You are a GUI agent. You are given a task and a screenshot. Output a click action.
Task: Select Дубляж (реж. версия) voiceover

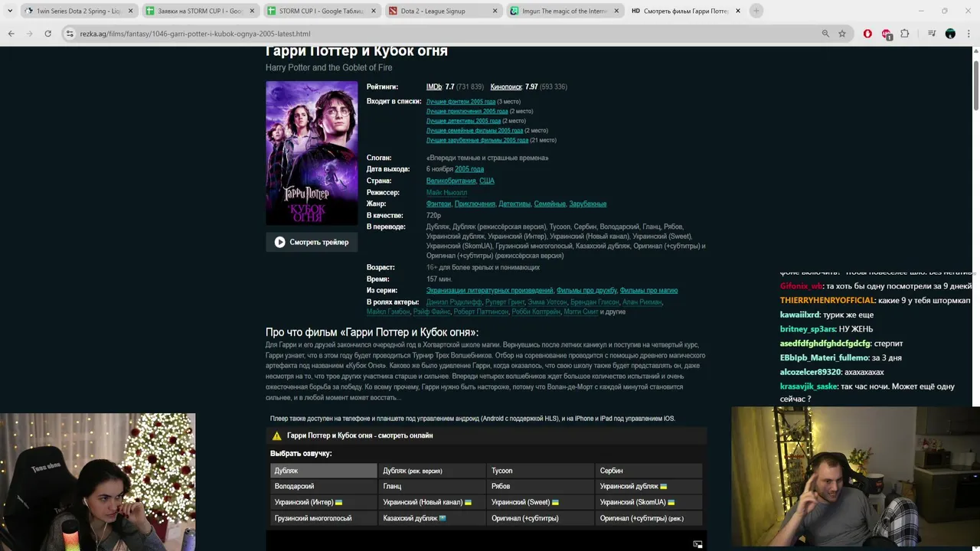tap(432, 471)
